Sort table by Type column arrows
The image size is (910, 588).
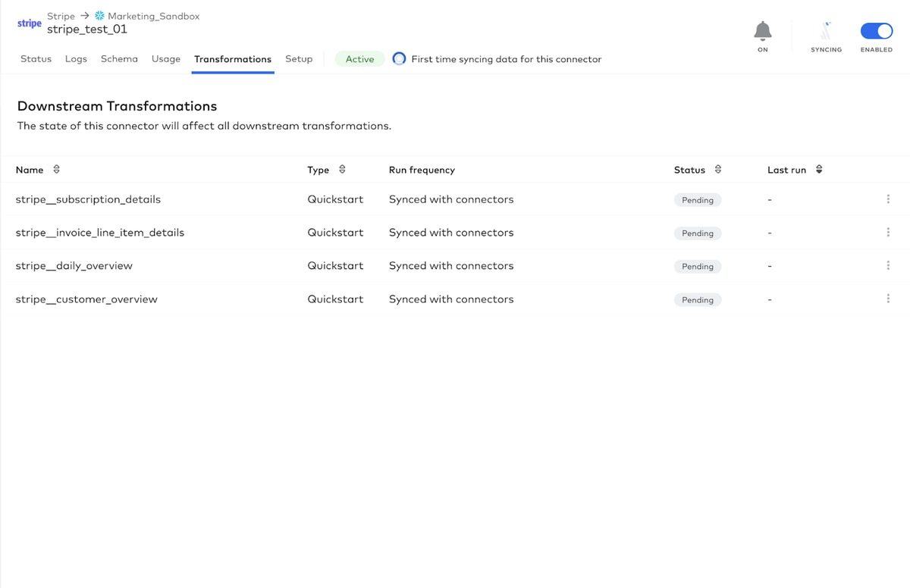[342, 170]
